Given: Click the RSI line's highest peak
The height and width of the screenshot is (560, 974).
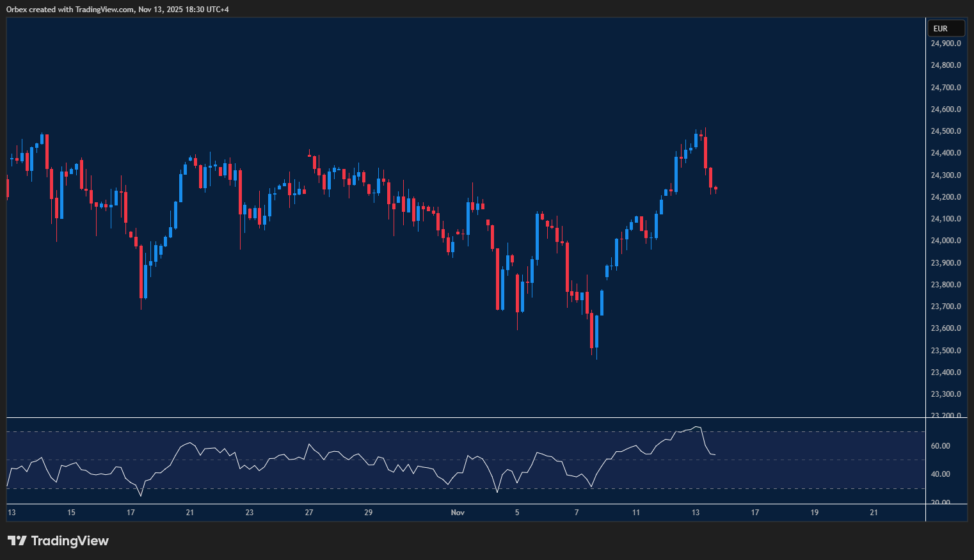Looking at the screenshot, I should [x=696, y=427].
